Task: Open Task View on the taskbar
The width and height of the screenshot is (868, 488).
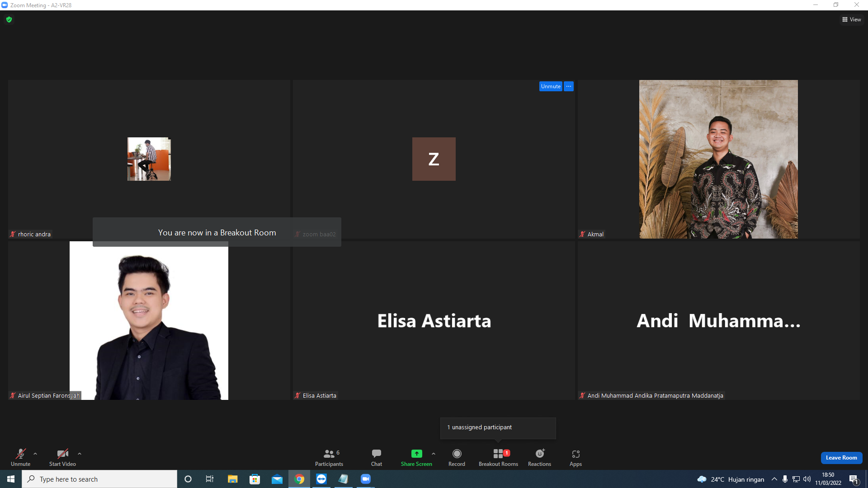Action: pyautogui.click(x=210, y=479)
